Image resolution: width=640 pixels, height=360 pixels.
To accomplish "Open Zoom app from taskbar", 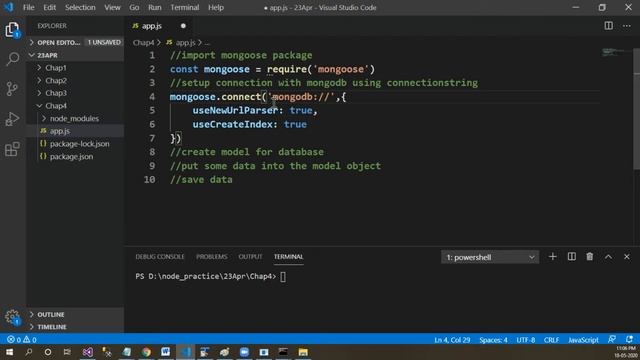I will pyautogui.click(x=244, y=352).
